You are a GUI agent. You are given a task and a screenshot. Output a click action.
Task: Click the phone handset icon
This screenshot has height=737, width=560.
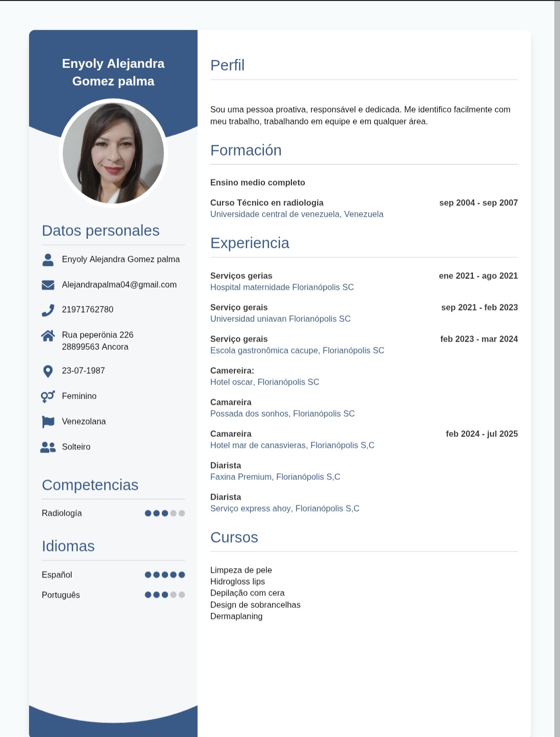(x=48, y=310)
